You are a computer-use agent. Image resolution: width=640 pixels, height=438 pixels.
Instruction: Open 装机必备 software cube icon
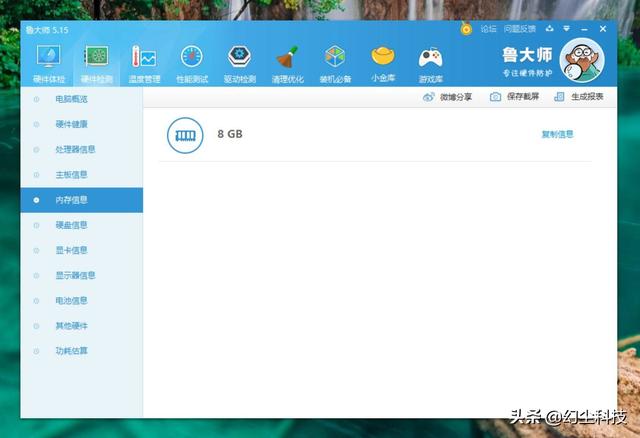(x=335, y=56)
